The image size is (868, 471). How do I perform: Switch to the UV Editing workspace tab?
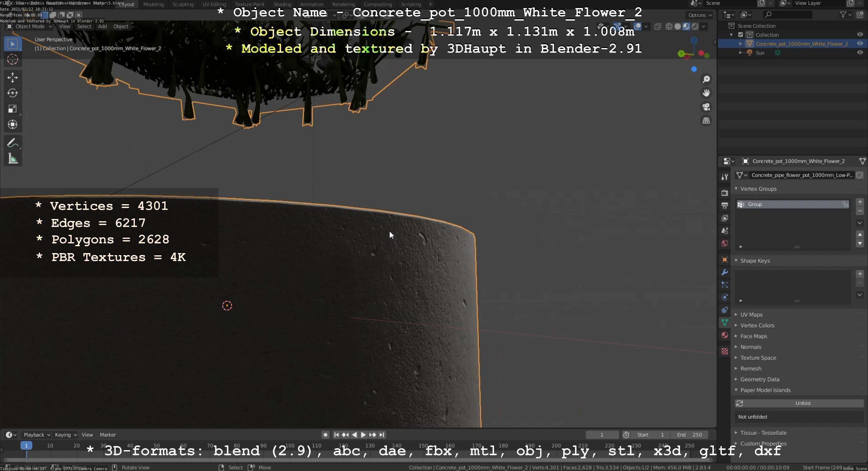214,4
